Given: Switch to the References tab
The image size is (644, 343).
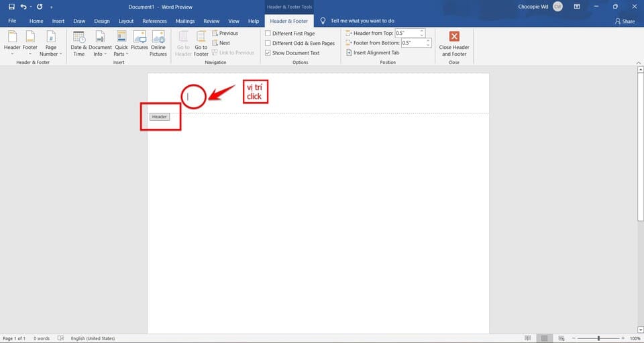Looking at the screenshot, I should pos(154,21).
